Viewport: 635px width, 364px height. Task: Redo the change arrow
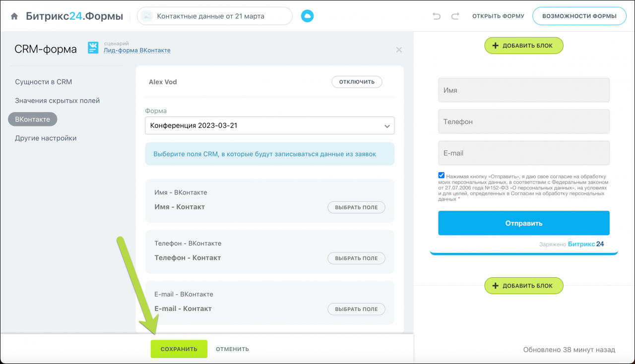coord(455,16)
